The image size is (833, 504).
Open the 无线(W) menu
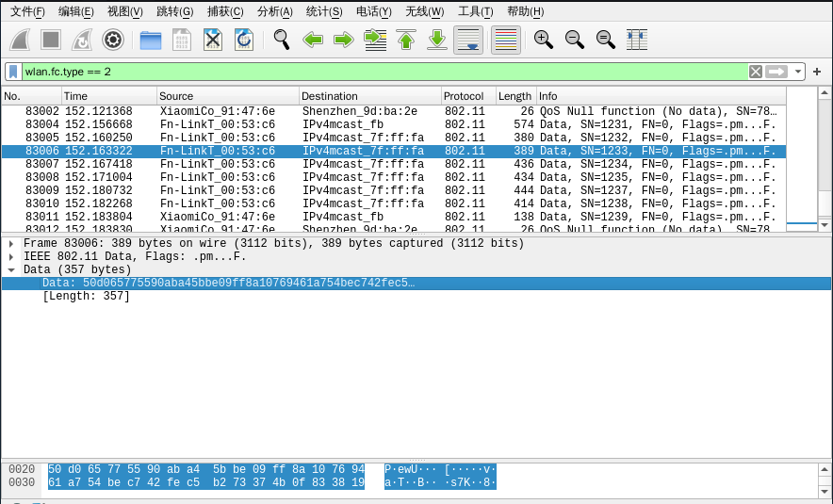424,11
